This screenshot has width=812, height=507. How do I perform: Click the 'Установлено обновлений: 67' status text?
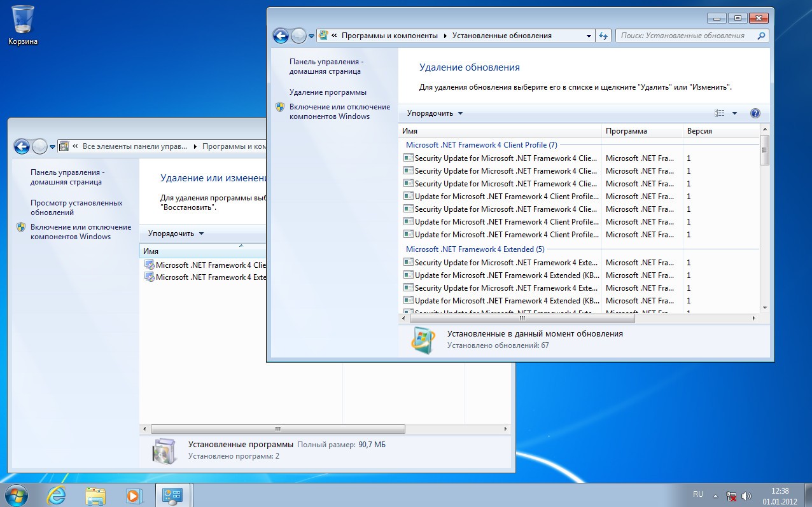click(x=498, y=345)
